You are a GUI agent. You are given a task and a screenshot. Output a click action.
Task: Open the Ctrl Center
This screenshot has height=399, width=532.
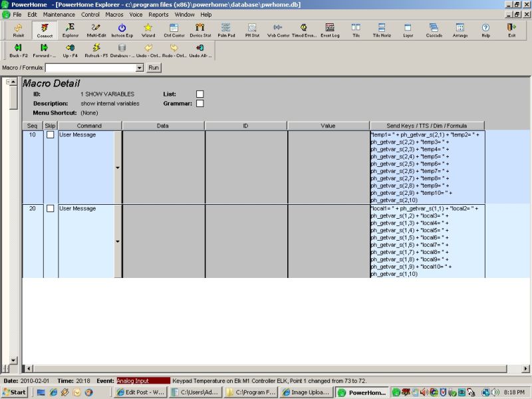coord(174,30)
